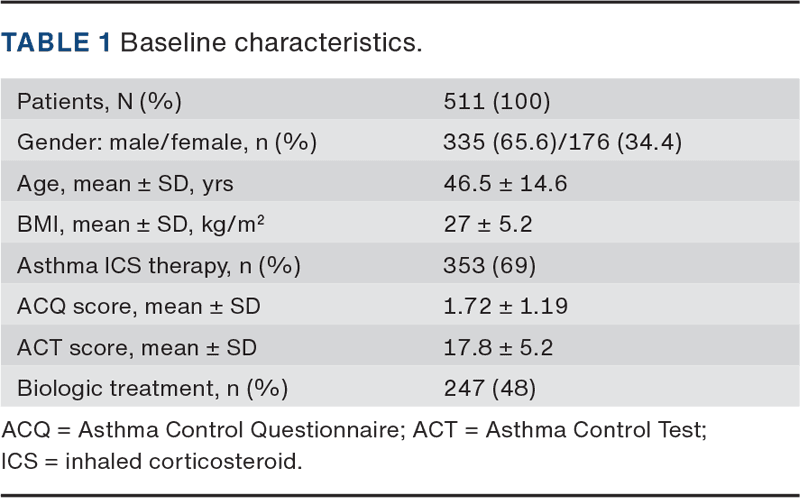Select the 46.5 ± 14.6 age value
Viewport: 800px width, 498px height.
505,183
